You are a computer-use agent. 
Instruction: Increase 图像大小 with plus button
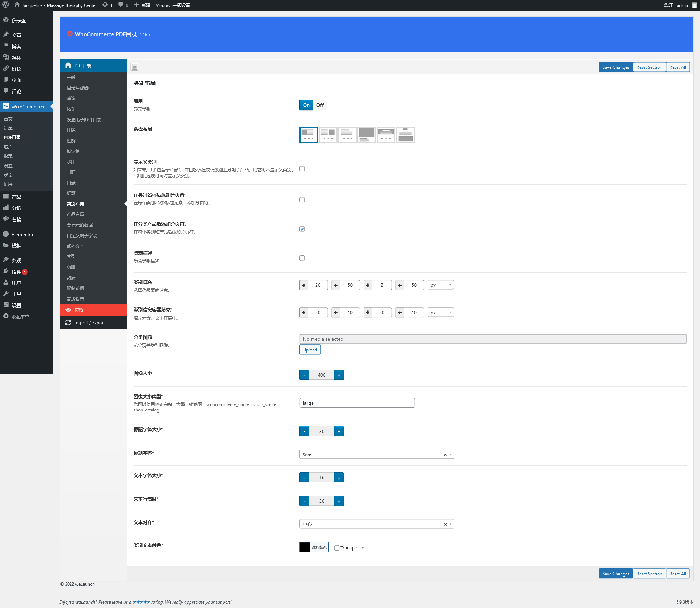[x=339, y=375]
